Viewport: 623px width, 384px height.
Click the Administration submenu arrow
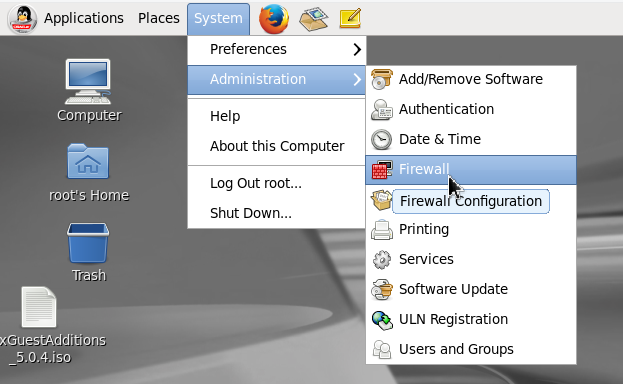357,80
